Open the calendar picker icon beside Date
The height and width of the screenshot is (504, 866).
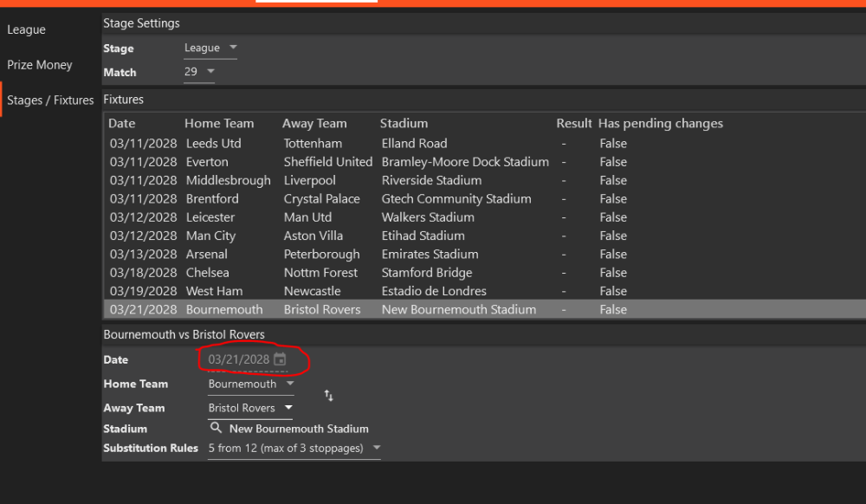(280, 359)
